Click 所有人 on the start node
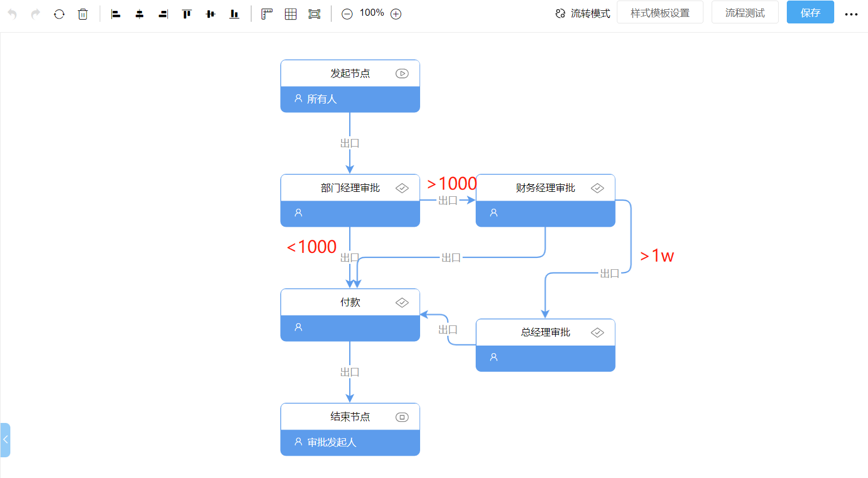Viewport: 868px width, 478px height. point(321,99)
